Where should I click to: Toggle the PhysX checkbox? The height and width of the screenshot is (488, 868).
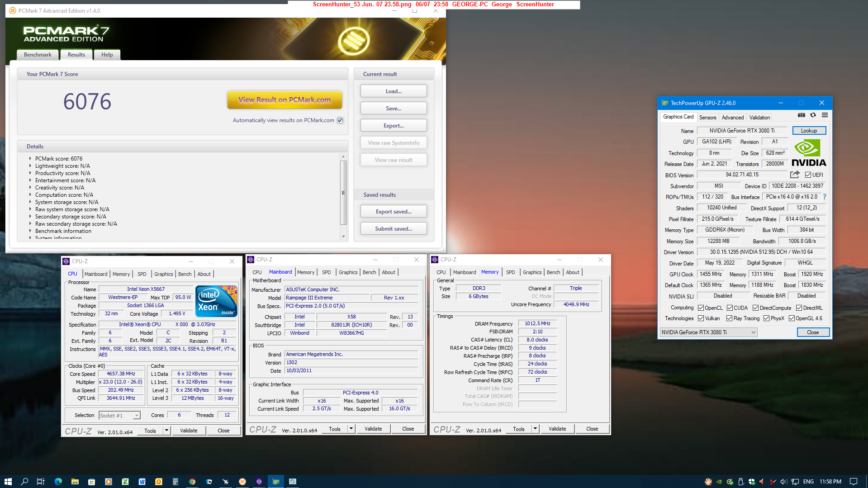tap(766, 318)
